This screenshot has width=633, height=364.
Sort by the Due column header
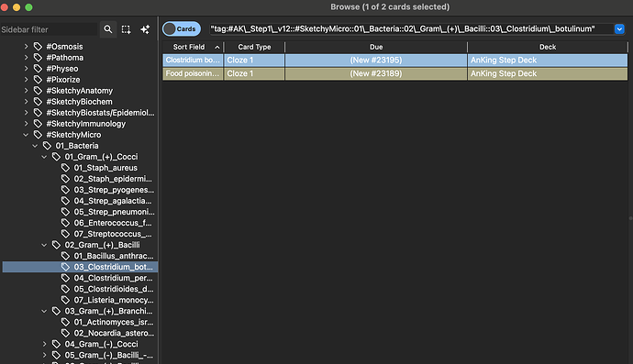coord(376,47)
